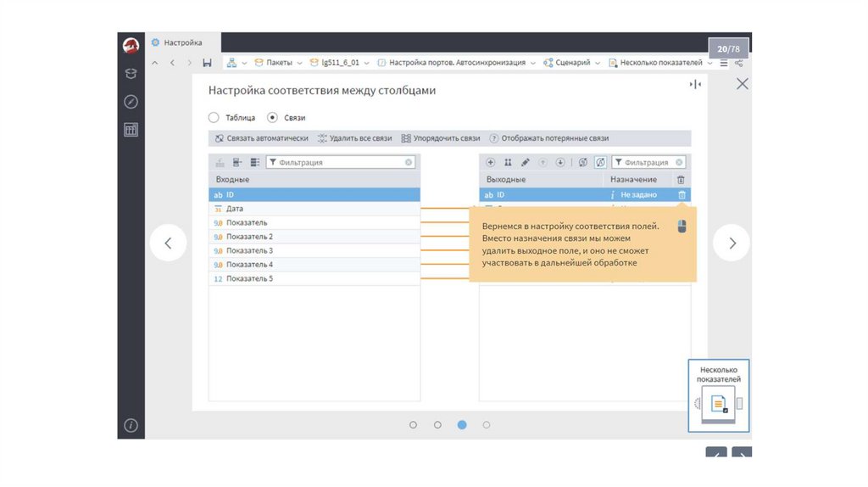This screenshot has width=868, height=487.
Task: Click the add output field plus icon
Action: pyautogui.click(x=491, y=162)
